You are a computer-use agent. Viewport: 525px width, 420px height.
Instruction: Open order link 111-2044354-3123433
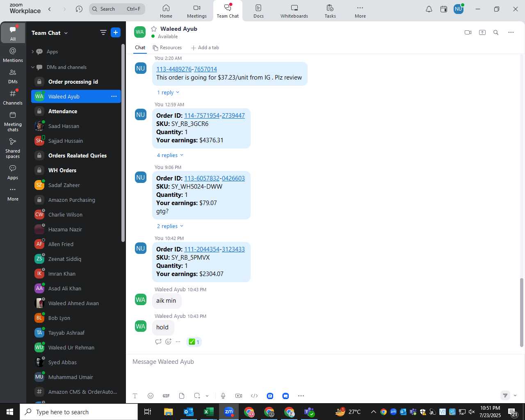215,249
